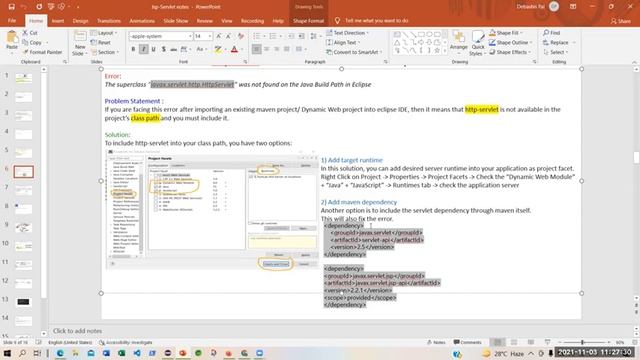
Task: Open the Shape Fill dropdown
Action: (x=506, y=33)
